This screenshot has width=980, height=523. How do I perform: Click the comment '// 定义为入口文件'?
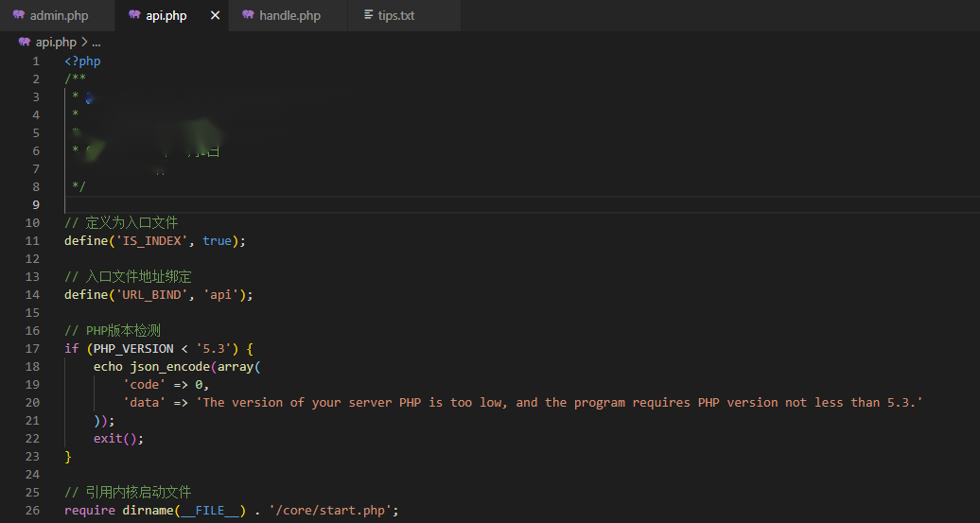(121, 223)
